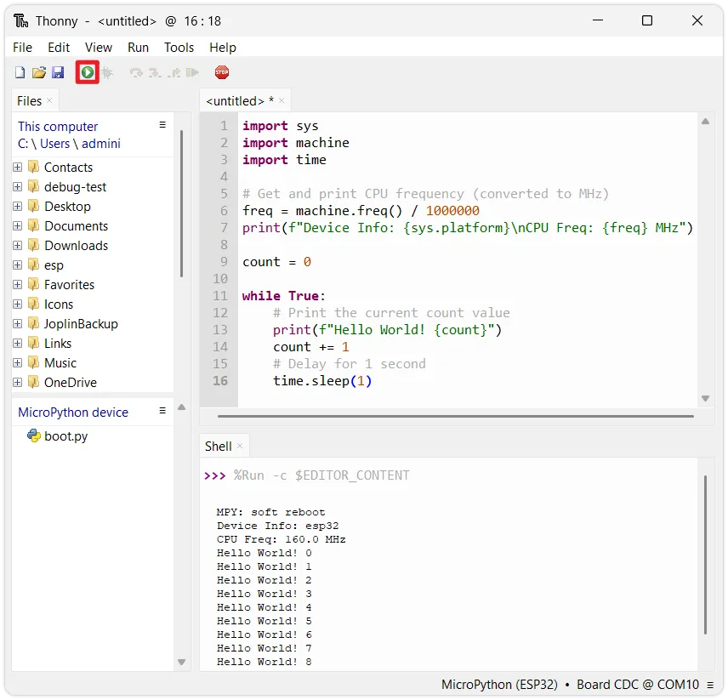Click the Users path segment link
The width and height of the screenshot is (728, 700).
(55, 144)
